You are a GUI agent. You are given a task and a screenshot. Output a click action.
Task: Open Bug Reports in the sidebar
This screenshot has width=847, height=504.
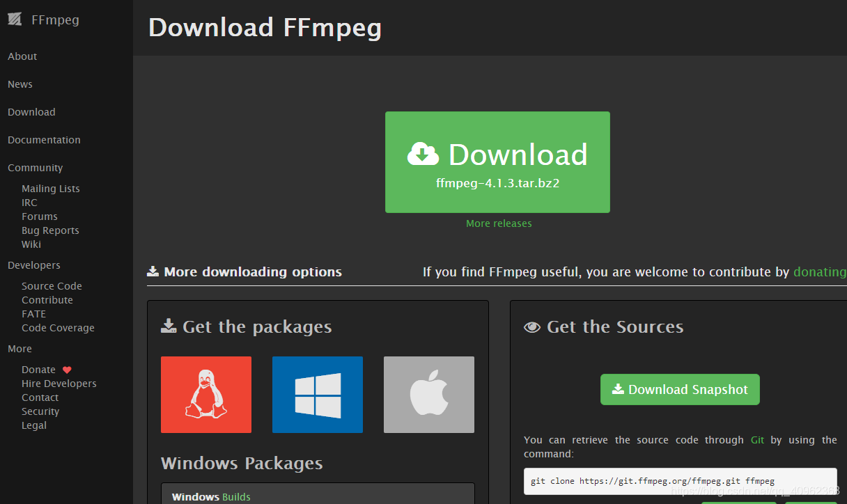click(x=50, y=230)
